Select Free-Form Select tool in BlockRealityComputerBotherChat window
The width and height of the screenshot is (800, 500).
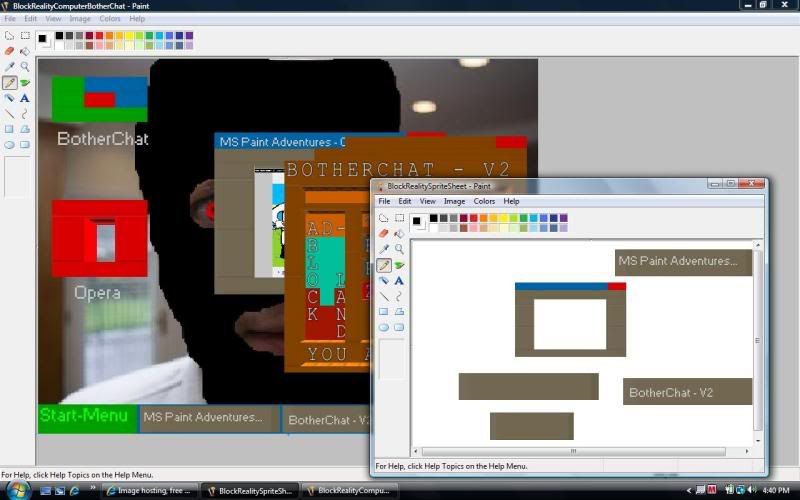[x=9, y=36]
